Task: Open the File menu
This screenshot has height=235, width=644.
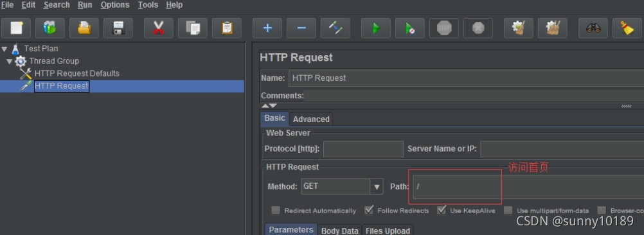Action: tap(8, 5)
